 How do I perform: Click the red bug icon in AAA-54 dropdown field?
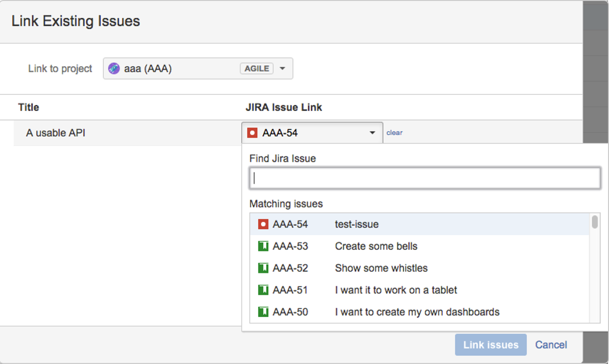click(252, 133)
